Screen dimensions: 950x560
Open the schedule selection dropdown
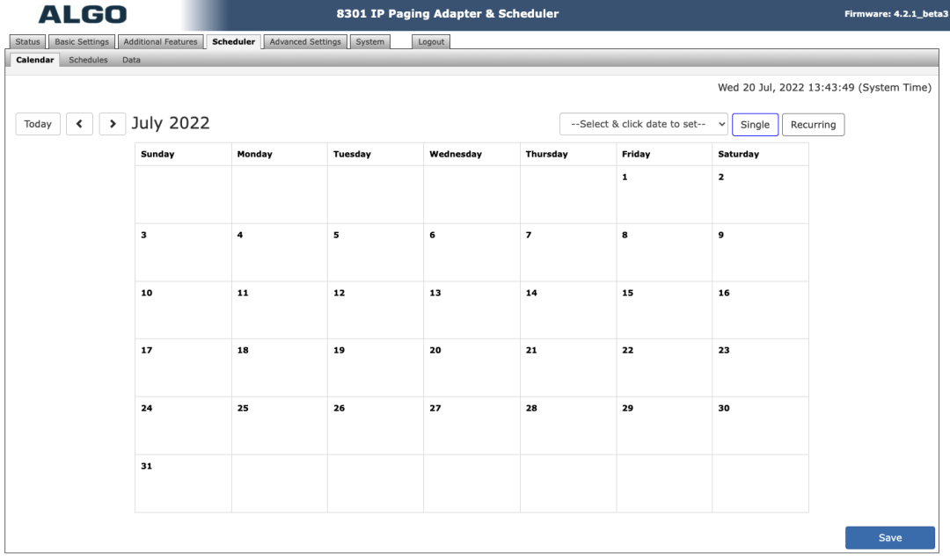(644, 124)
